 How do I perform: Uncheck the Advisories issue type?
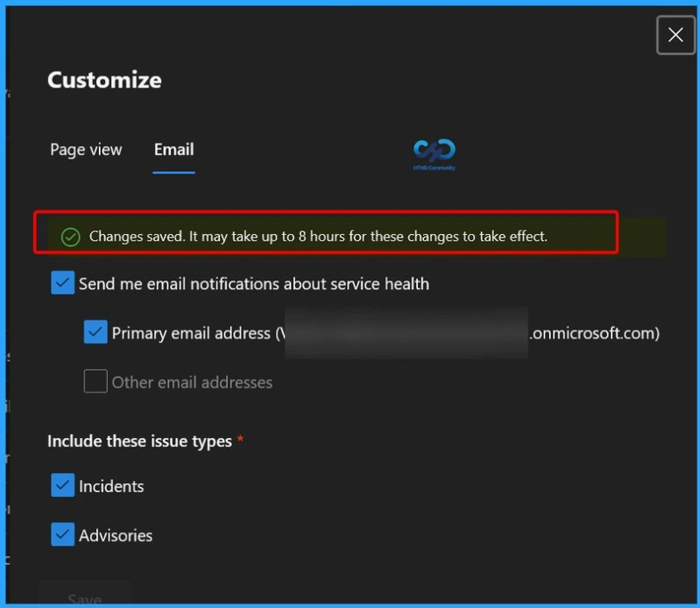pos(62,534)
